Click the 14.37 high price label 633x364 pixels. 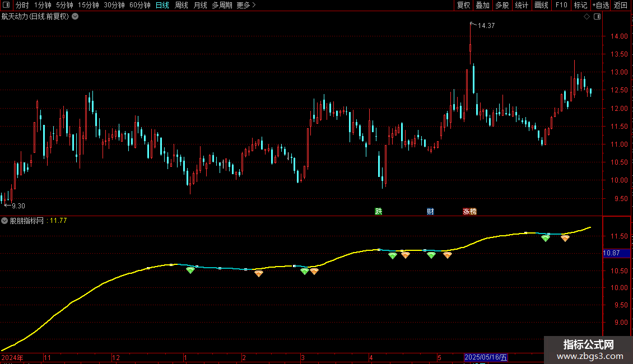pos(486,25)
